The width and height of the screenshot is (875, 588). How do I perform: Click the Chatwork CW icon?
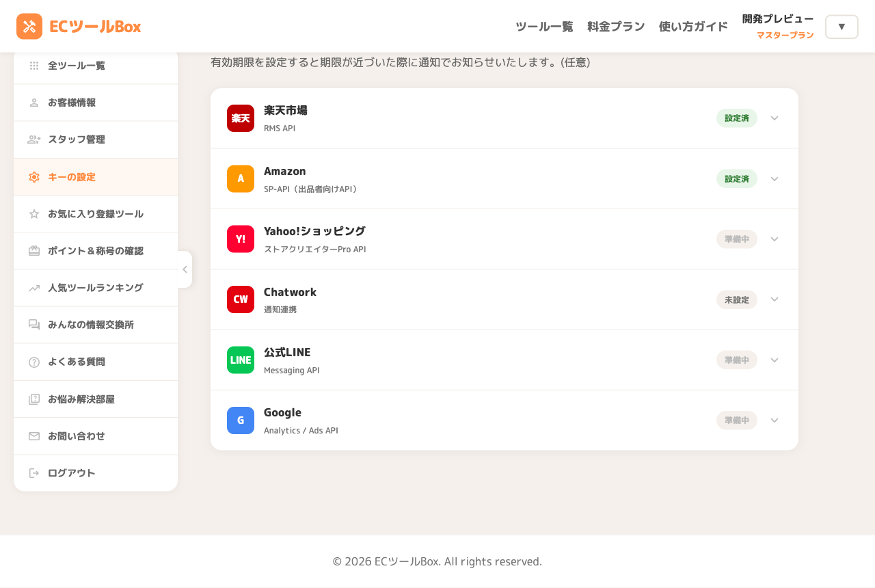(241, 299)
